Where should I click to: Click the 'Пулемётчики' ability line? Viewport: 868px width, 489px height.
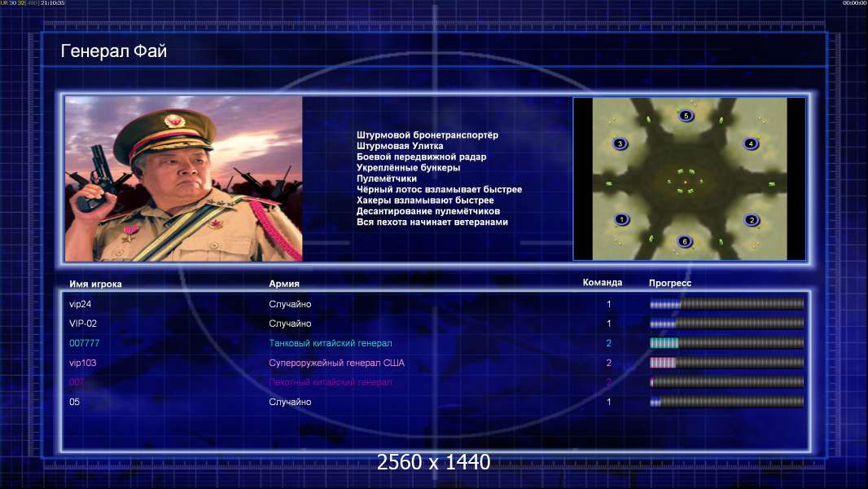[x=387, y=178]
